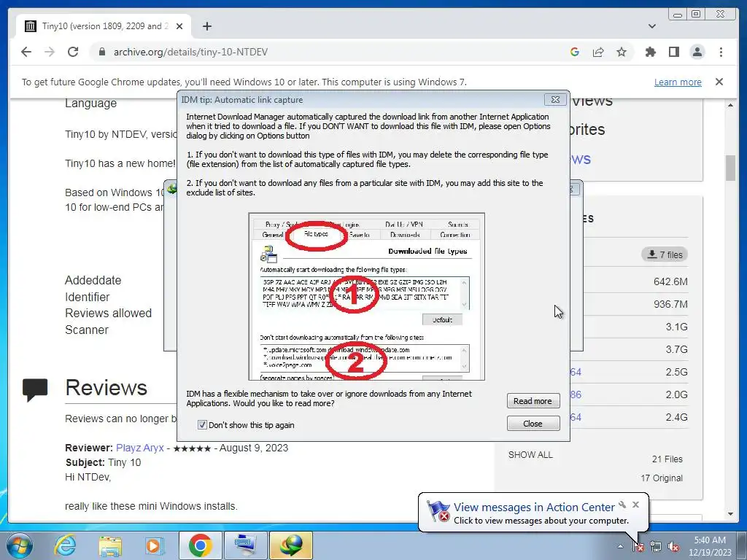Close the Action Center balloon notification
Screen dimensions: 747x560
tap(635, 505)
